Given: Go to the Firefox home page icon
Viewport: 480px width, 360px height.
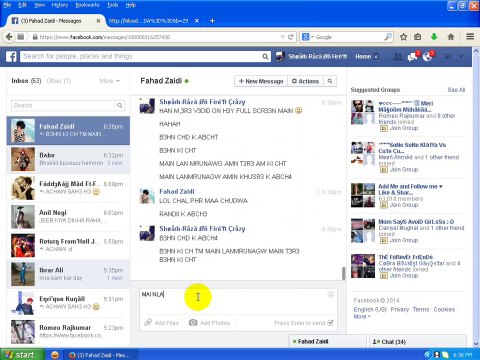Looking at the screenshot, I should 451,37.
